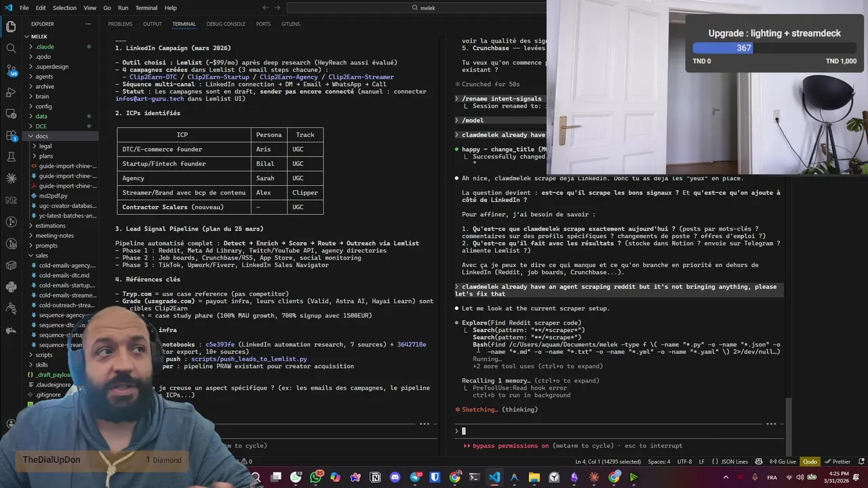
Task: Switch to the GITLENS tab
Action: pyautogui.click(x=290, y=24)
